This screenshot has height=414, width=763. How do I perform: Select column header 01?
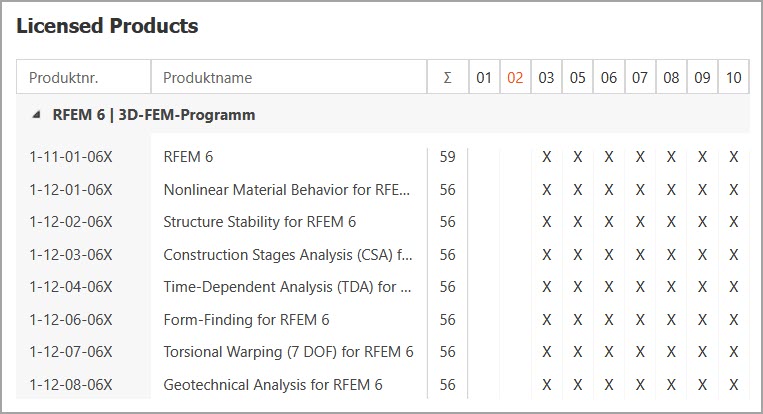[484, 78]
